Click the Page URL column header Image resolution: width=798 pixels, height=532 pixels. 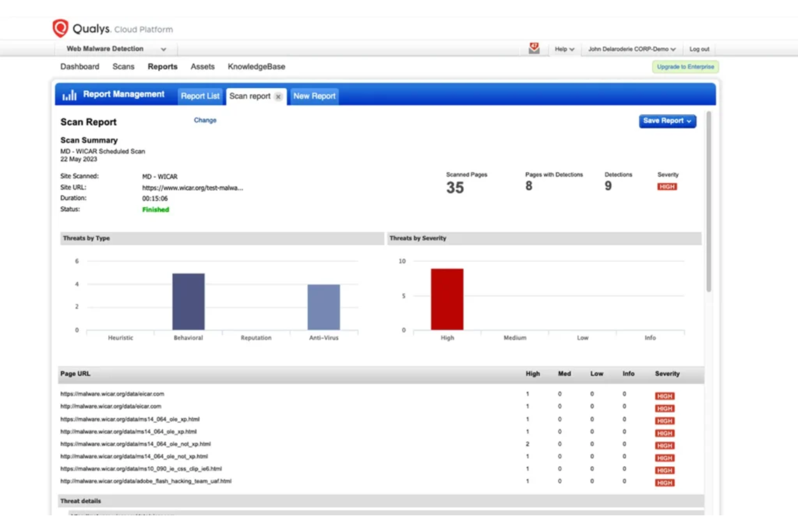pos(75,374)
